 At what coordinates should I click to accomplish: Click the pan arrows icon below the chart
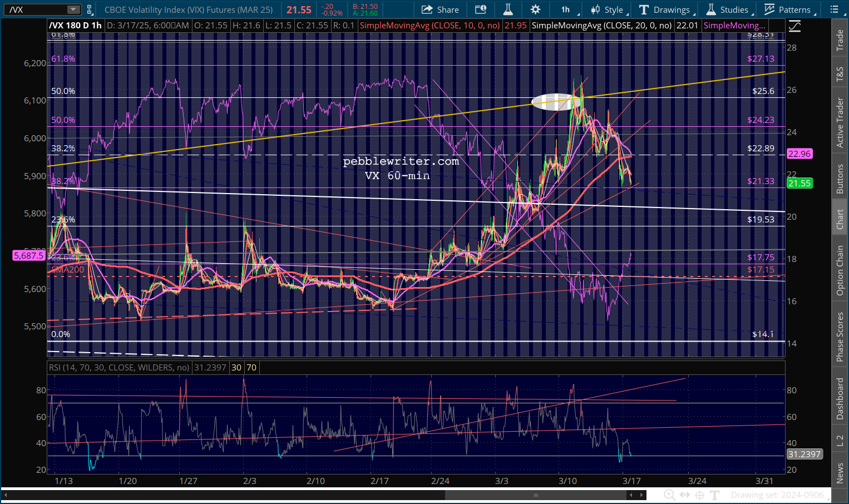[x=684, y=495]
